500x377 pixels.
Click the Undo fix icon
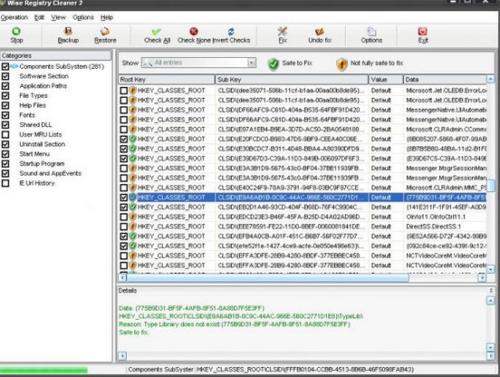pos(319,31)
